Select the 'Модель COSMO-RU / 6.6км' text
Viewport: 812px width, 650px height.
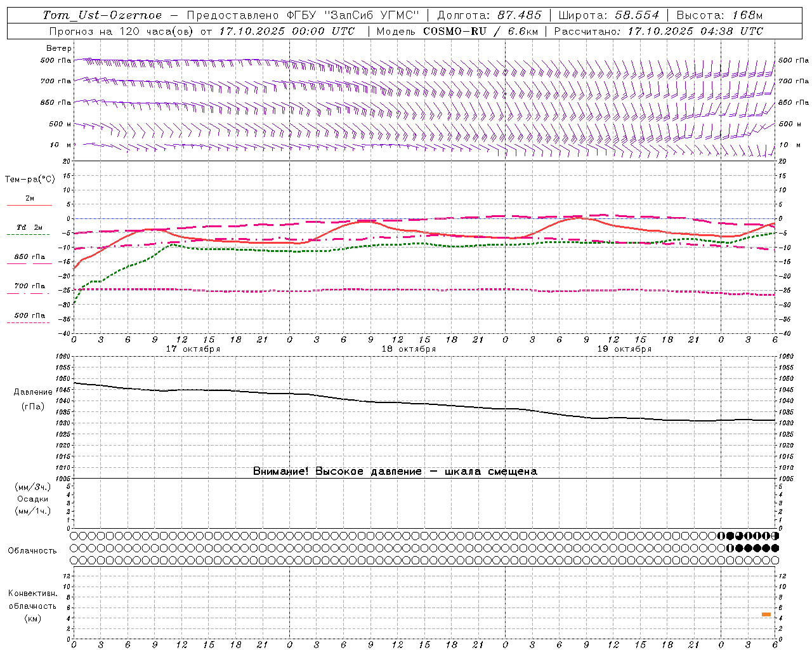click(457, 31)
